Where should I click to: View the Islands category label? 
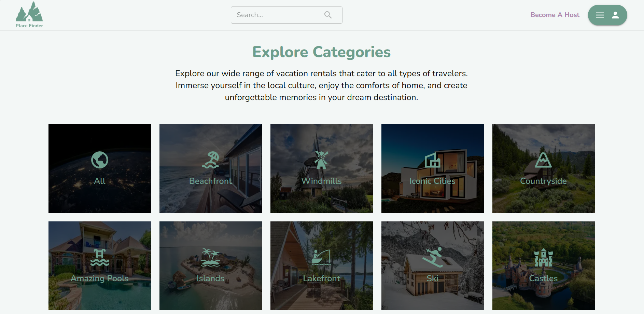tap(211, 278)
